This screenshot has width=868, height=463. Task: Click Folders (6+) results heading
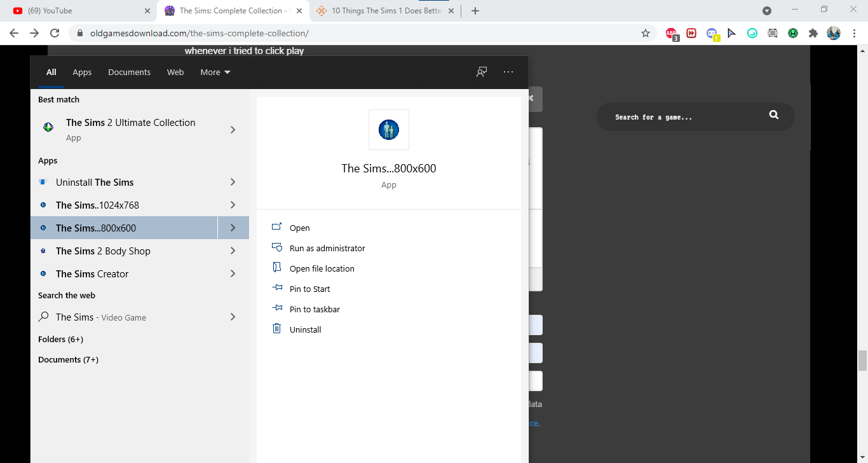[60, 340]
